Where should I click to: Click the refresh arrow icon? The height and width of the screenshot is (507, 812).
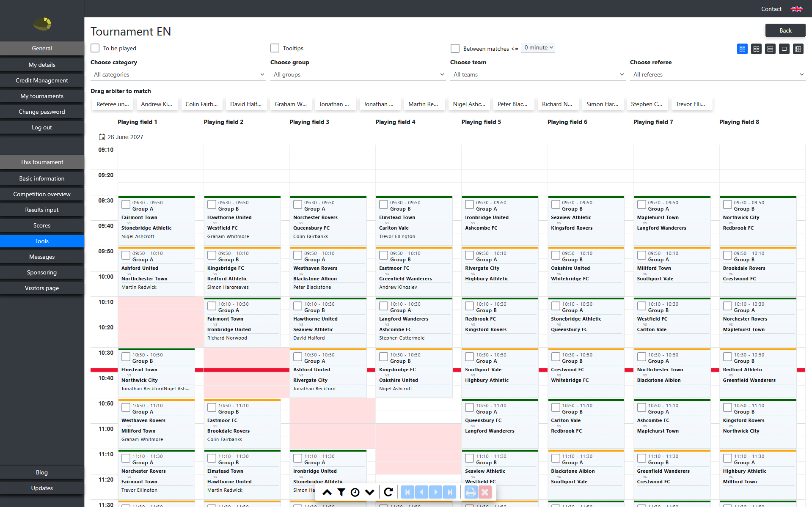[x=388, y=492]
